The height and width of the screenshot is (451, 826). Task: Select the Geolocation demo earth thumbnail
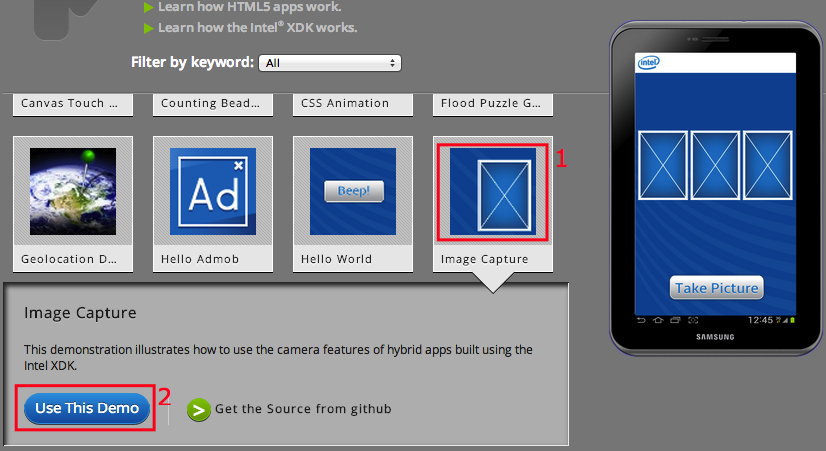click(x=73, y=191)
